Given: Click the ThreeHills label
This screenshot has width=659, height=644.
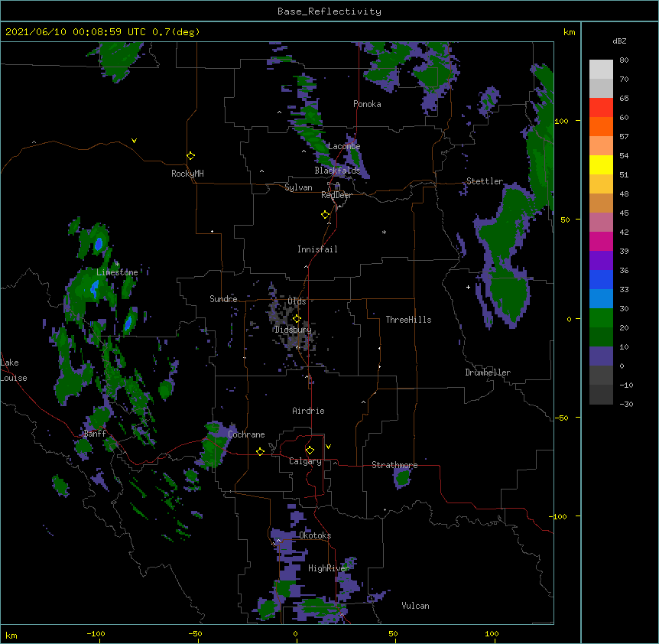Looking at the screenshot, I should pos(408,320).
